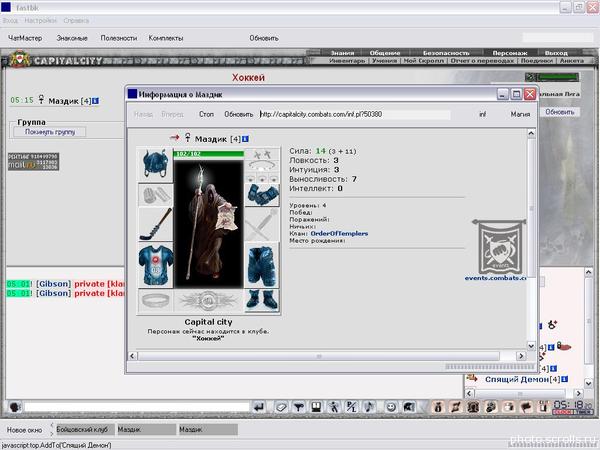Viewport: 600px width, 450px height.
Task: Click Стоп in the info window toolbar
Action: 206,114
